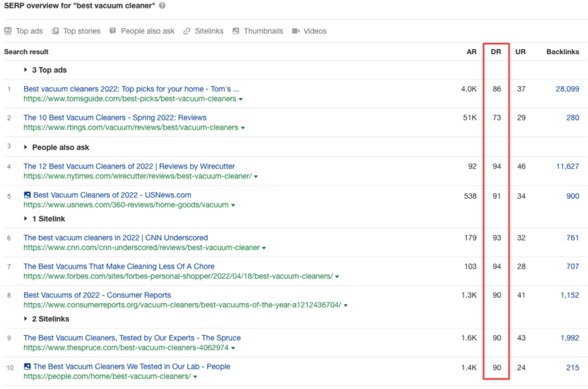Viewport: 588px width, 389px height.
Task: Click the Thumbnails picture icon
Action: pyautogui.click(x=235, y=31)
